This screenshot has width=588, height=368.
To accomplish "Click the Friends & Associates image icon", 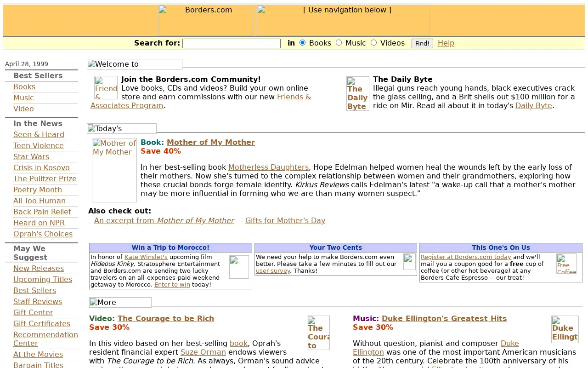I will [106, 87].
